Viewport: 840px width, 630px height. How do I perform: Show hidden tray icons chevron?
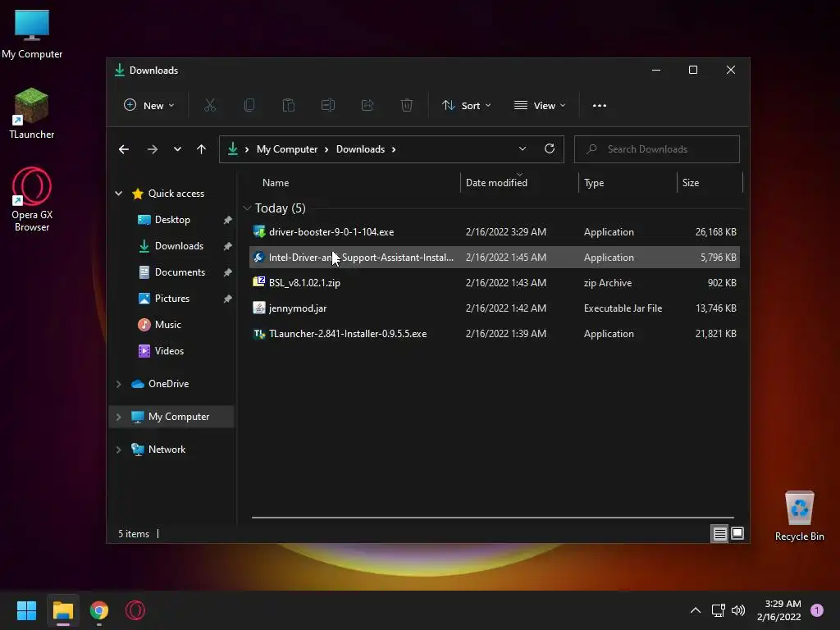point(696,610)
